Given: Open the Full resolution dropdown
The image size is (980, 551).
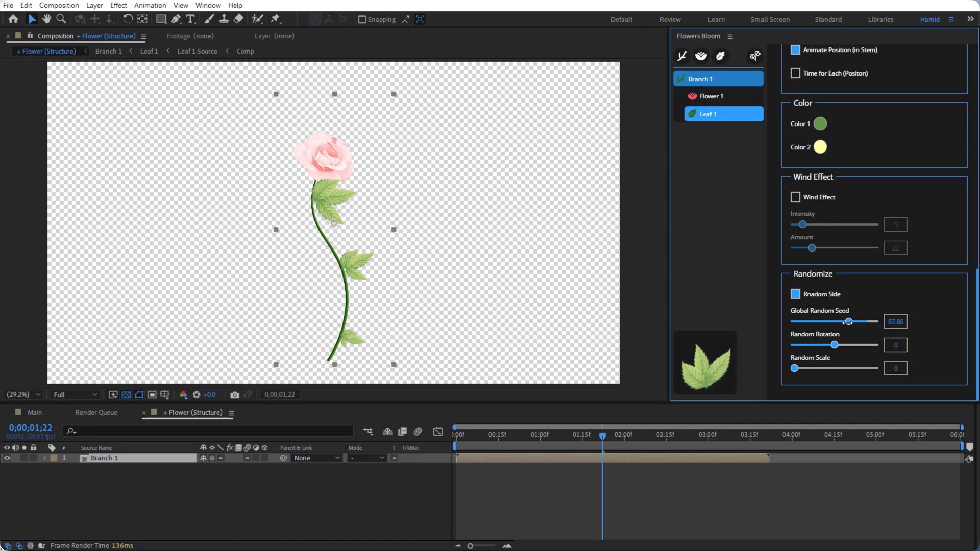Looking at the screenshot, I should [75, 395].
